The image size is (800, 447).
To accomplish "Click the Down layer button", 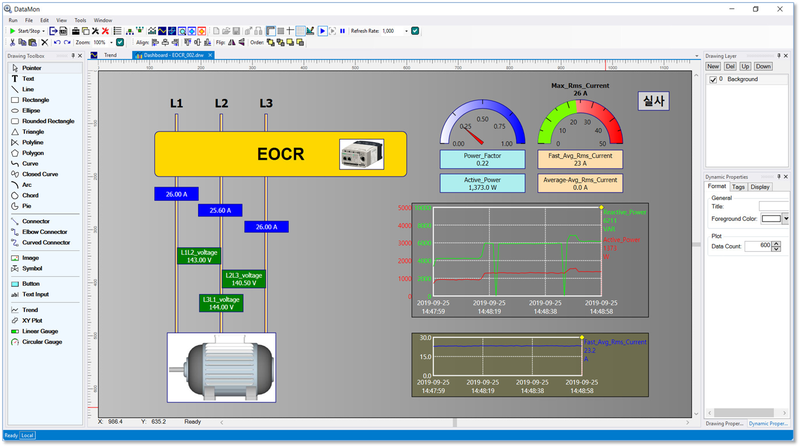I will pyautogui.click(x=763, y=66).
